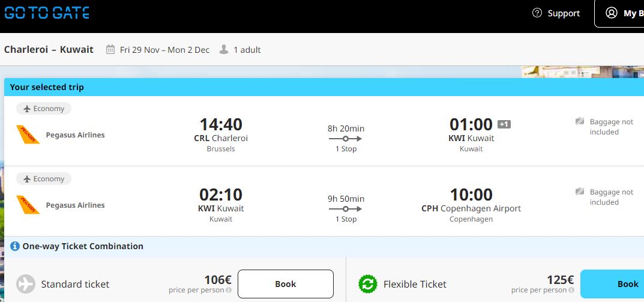Open the Support link
This screenshot has width=644, height=302.
coord(564,13)
